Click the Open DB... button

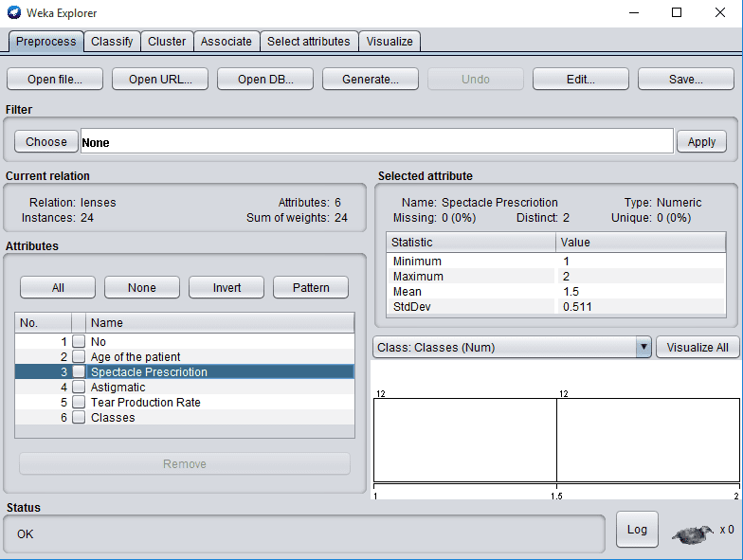click(x=265, y=80)
